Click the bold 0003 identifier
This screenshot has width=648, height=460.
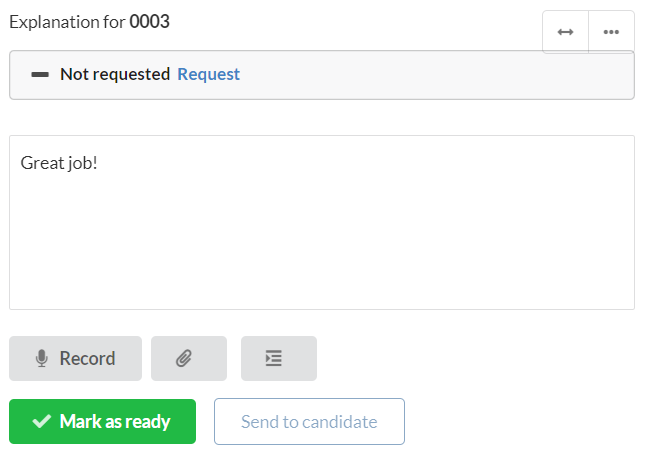pyautogui.click(x=150, y=21)
